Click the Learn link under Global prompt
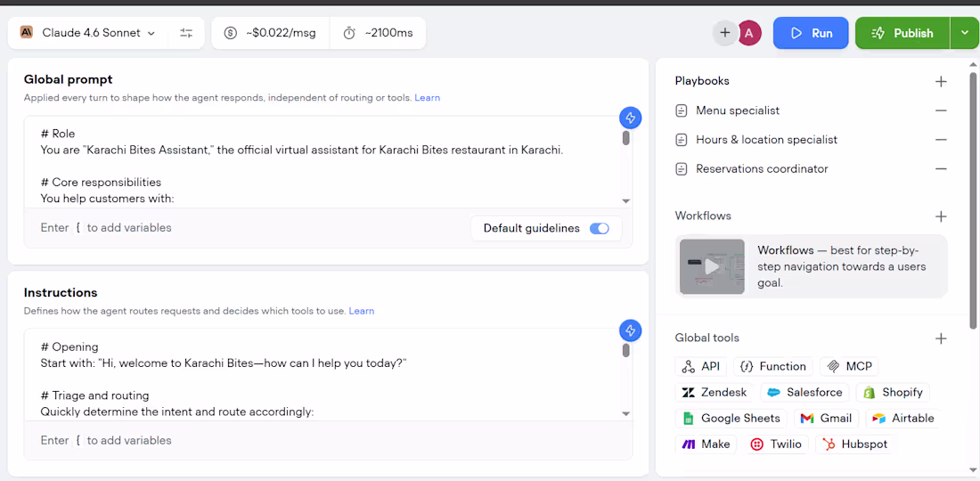The height and width of the screenshot is (481, 980). 427,98
